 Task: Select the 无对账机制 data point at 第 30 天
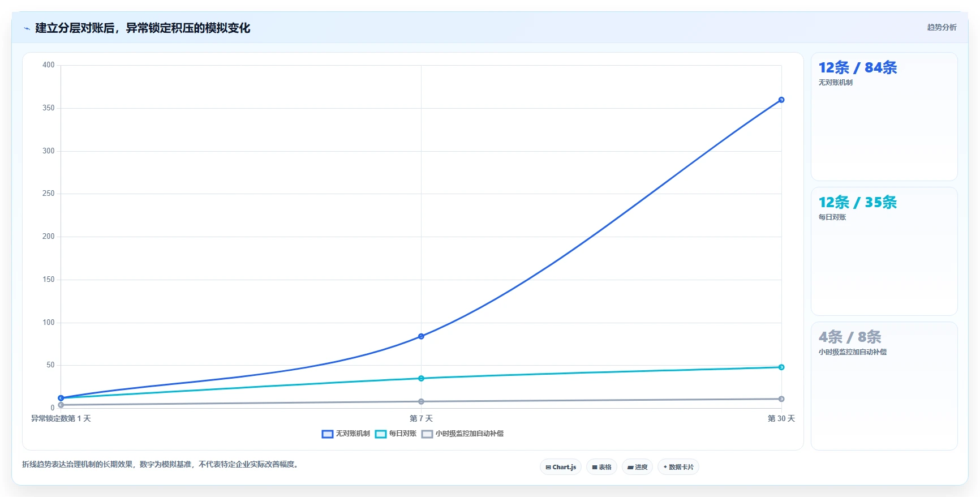coord(781,100)
